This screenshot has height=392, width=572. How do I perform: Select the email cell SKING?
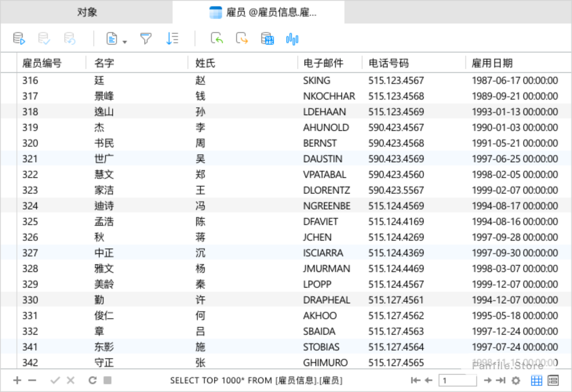317,80
